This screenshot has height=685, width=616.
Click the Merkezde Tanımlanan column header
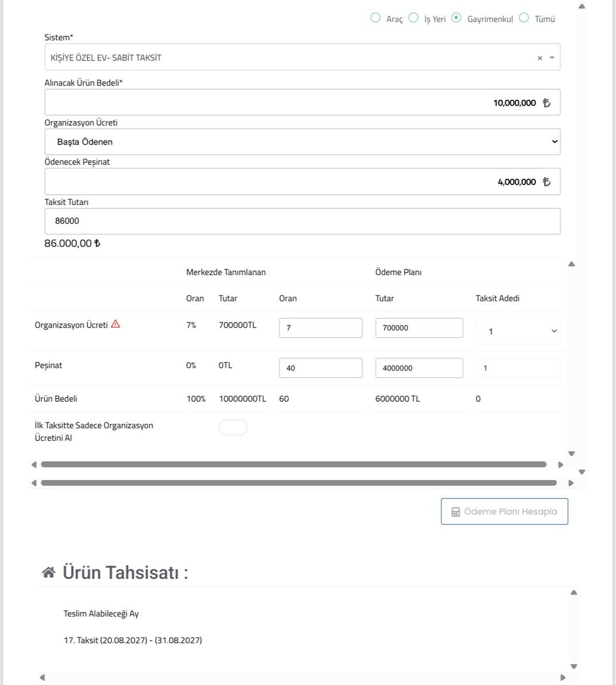226,272
